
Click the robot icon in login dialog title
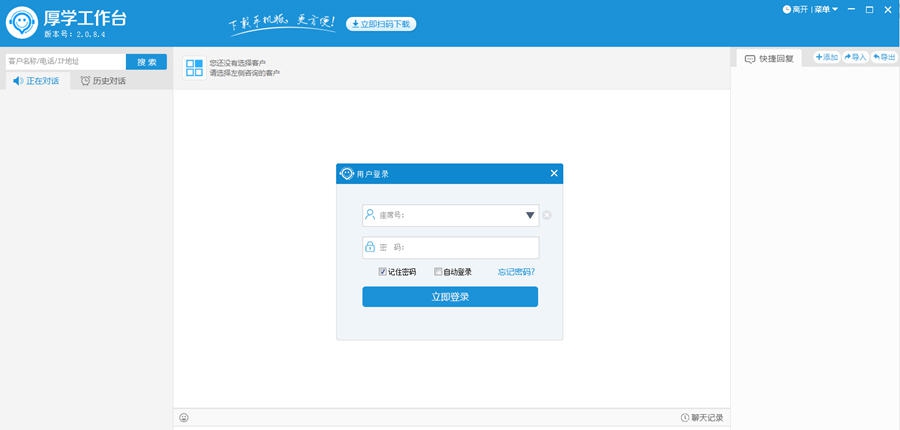coord(347,173)
